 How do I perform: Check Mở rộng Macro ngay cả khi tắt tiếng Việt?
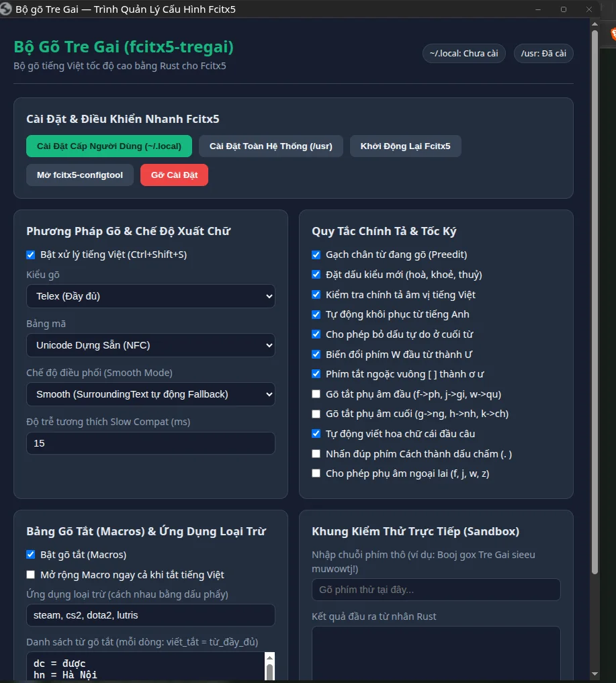pyautogui.click(x=30, y=574)
